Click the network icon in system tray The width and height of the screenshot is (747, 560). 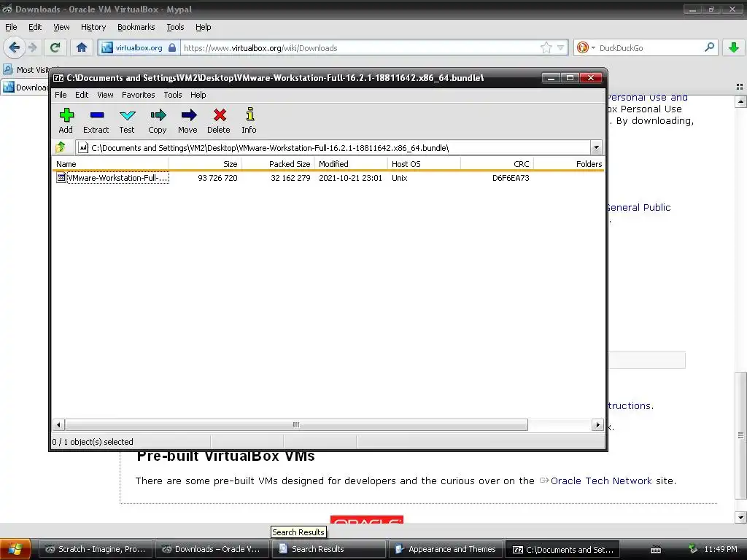click(693, 549)
